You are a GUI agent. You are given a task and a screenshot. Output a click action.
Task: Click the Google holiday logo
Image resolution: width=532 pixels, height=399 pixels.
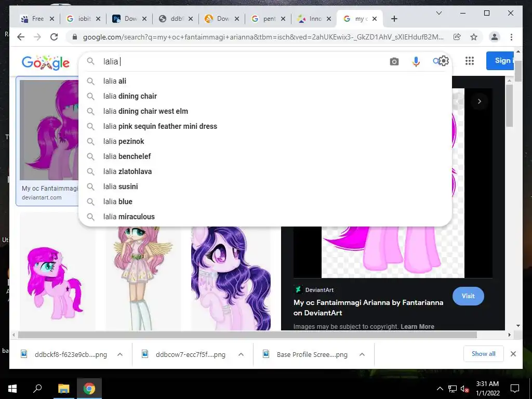coord(46,62)
